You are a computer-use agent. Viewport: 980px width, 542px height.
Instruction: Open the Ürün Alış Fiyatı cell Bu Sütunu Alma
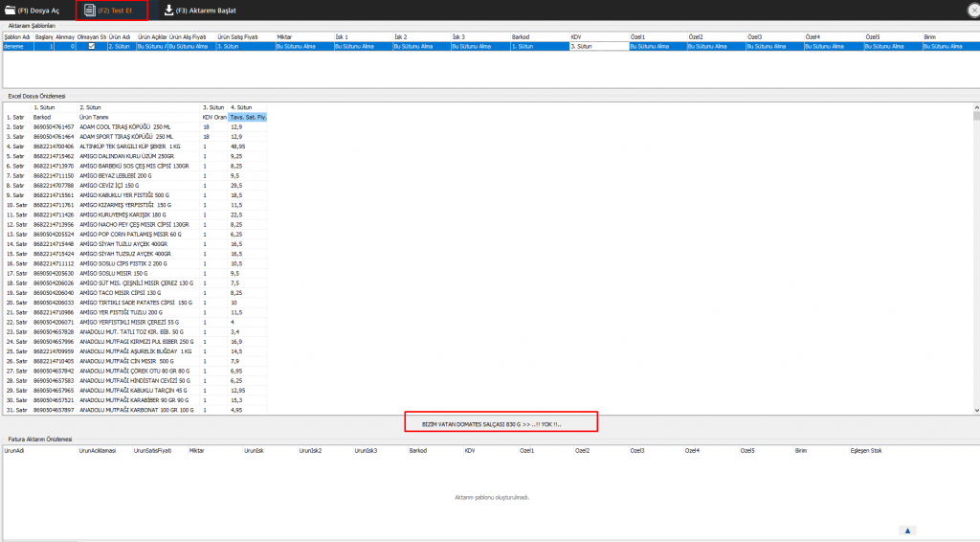[191, 46]
